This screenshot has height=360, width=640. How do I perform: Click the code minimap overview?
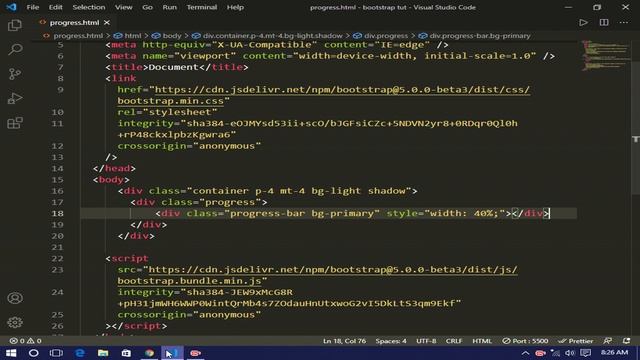[606, 55]
